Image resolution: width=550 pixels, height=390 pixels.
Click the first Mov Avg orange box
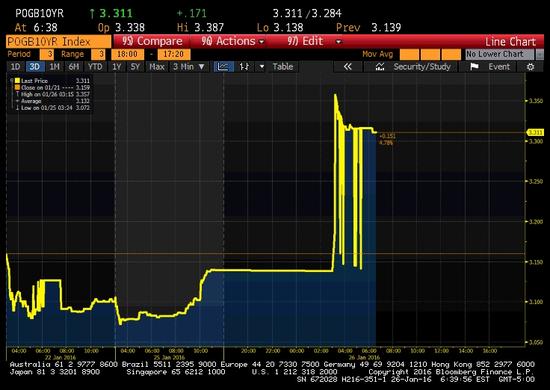pyautogui.click(x=409, y=54)
